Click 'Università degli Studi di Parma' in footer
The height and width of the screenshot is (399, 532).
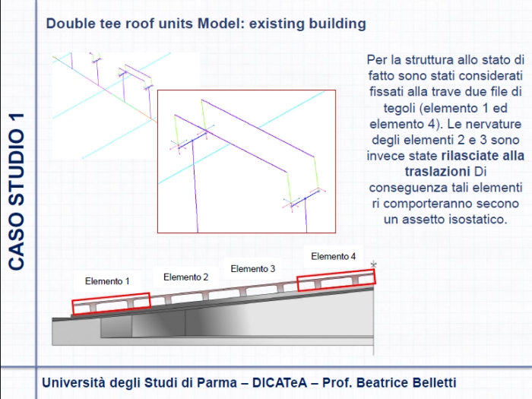tap(141, 382)
